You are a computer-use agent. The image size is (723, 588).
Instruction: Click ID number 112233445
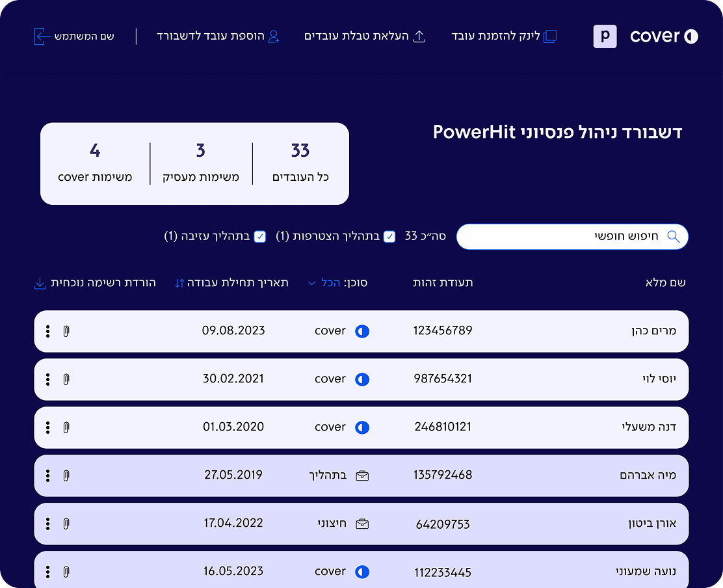click(443, 573)
